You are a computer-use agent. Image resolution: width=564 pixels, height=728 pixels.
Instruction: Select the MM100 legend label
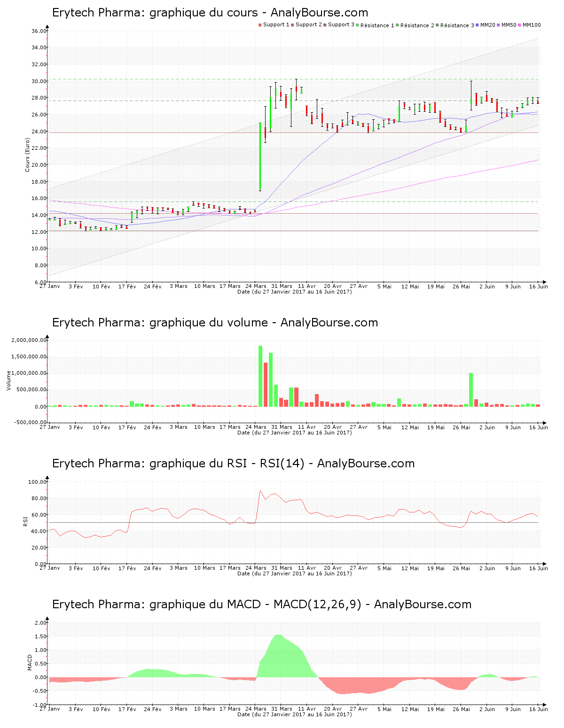(x=532, y=25)
